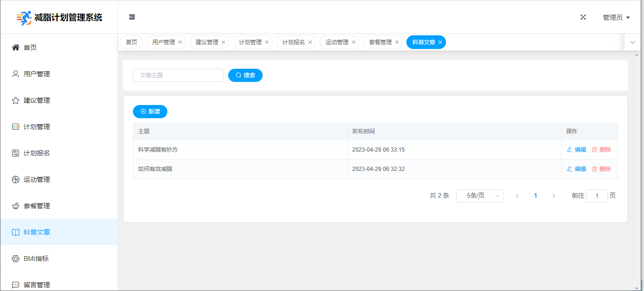Delete the 如何有效减脂 article
644x291 pixels.
tap(602, 169)
